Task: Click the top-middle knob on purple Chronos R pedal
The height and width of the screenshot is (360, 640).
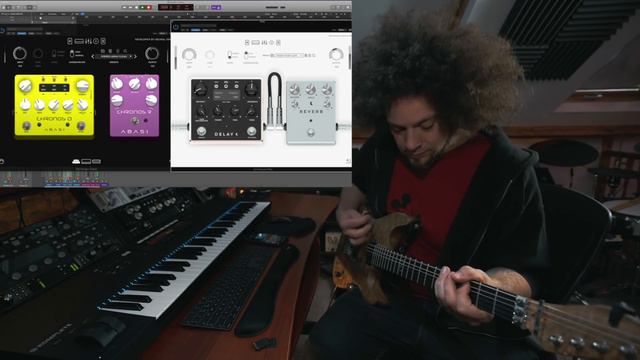Action: click(134, 84)
